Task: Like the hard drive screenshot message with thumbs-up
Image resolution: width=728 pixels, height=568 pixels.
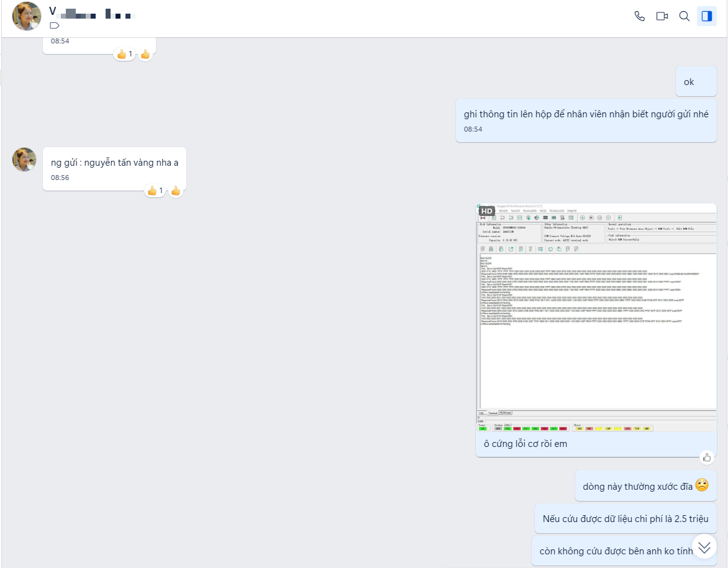Action: (x=707, y=458)
